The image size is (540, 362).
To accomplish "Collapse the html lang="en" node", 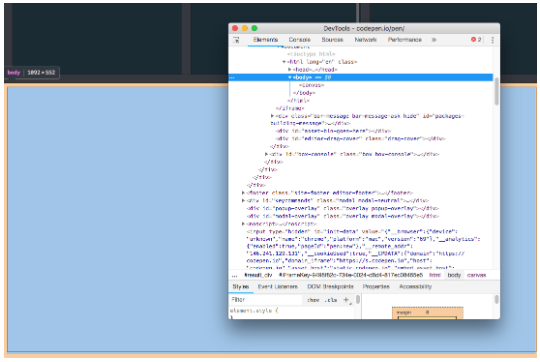I will pos(284,62).
